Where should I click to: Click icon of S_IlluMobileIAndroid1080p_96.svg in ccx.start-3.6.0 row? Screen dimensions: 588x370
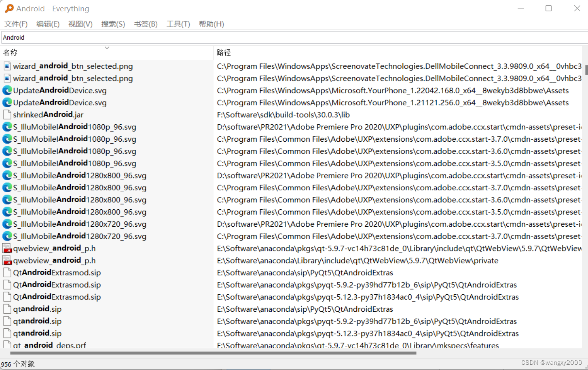tap(7, 151)
